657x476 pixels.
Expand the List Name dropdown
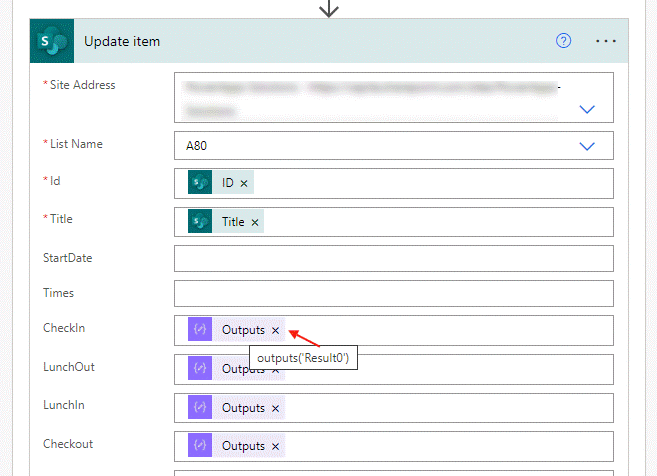587,146
